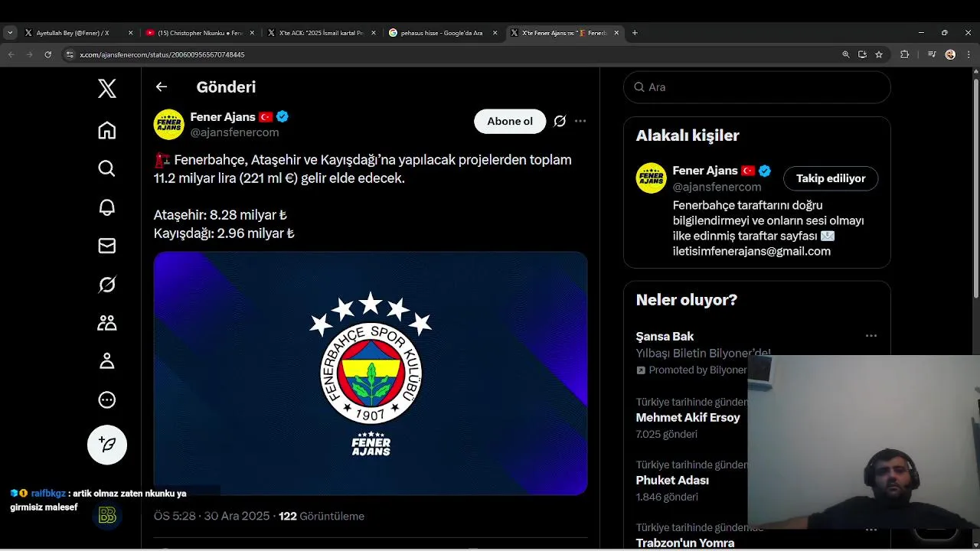
Task: Open Profile person icon in sidebar
Action: 107,361
